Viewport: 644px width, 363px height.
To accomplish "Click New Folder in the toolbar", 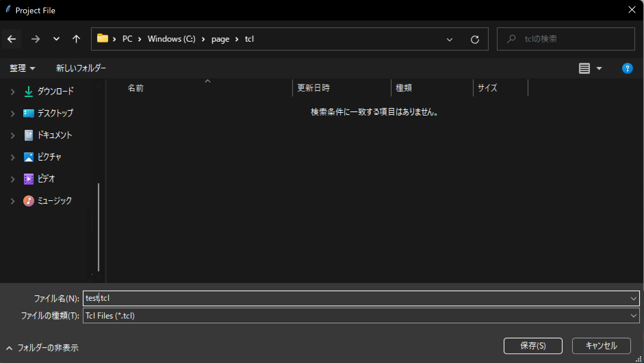I will point(81,68).
